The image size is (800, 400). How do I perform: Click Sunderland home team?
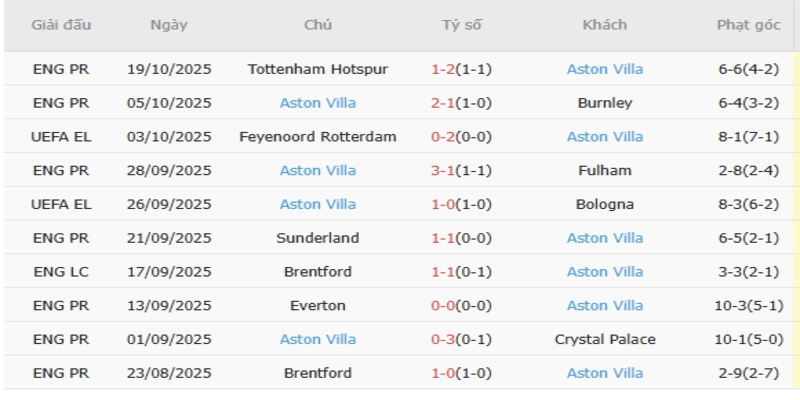coord(318,238)
